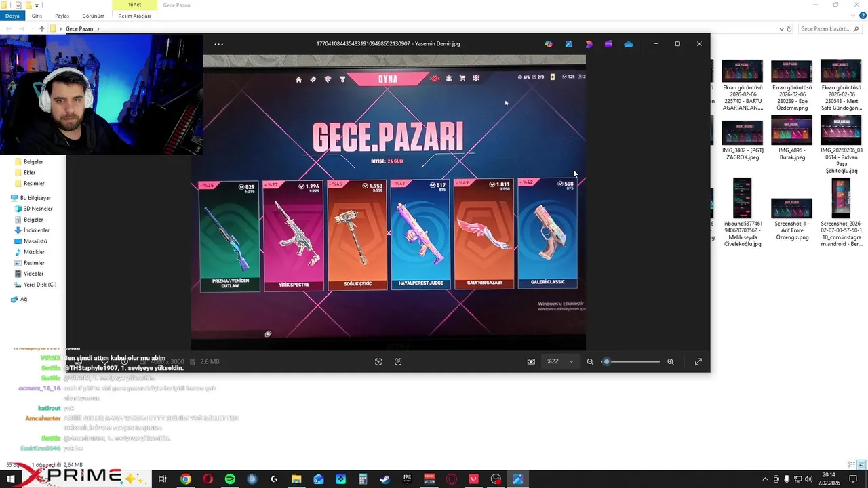Open Explorer help question mark
Screen dimensions: 868x488
[863, 16]
